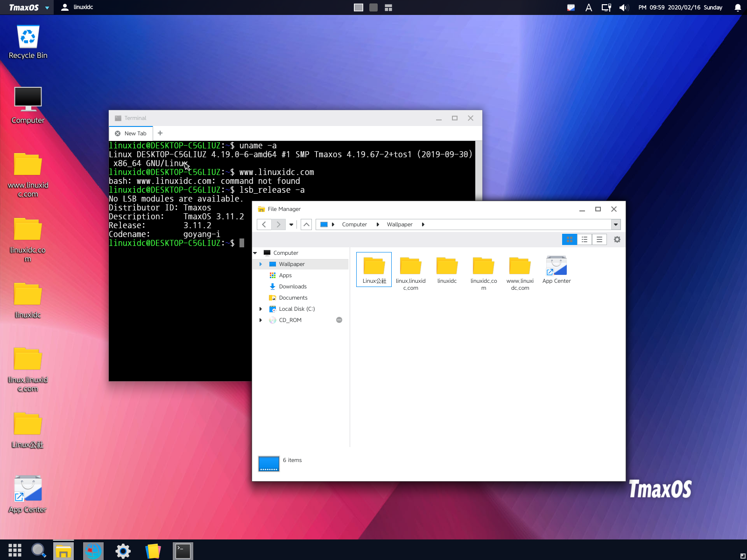The height and width of the screenshot is (560, 747).
Task: Click the show desktop corner button
Action: 743,556
